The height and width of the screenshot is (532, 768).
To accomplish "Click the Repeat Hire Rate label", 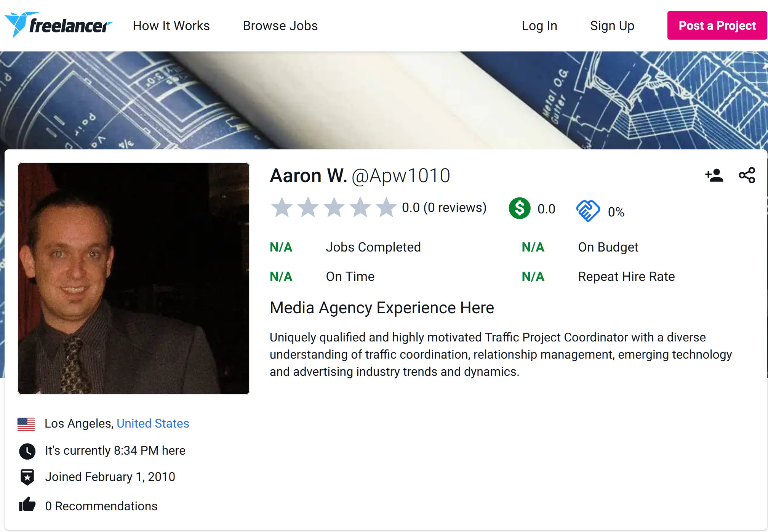I will point(626,276).
